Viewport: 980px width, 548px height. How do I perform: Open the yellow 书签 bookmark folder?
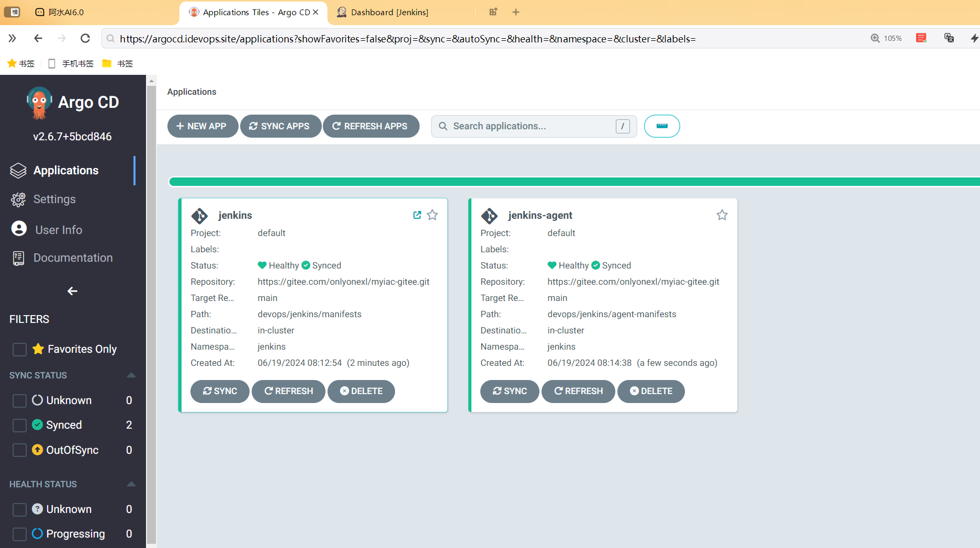[x=118, y=63]
